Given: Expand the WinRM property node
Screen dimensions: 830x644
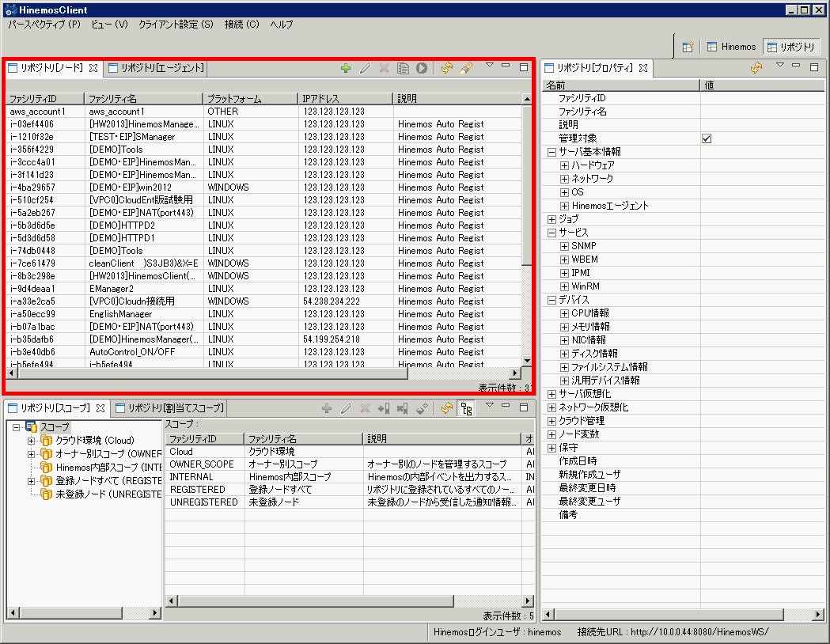Looking at the screenshot, I should coord(564,287).
